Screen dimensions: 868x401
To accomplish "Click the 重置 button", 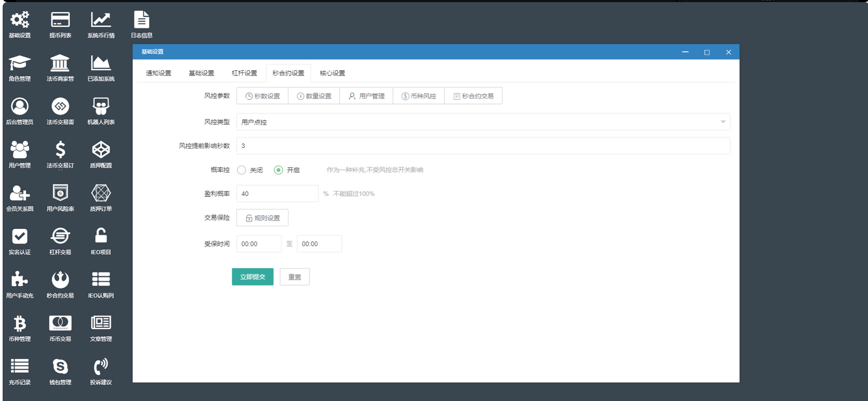I will point(295,277).
